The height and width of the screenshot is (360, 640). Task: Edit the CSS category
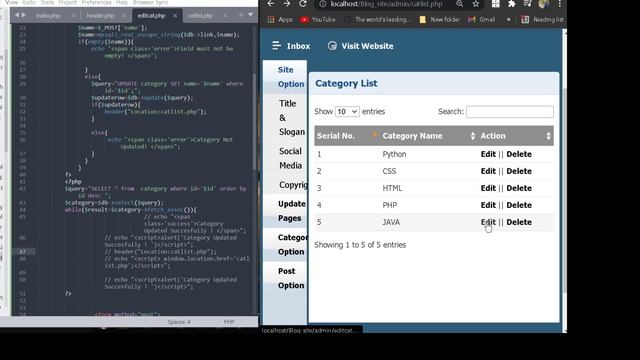(x=488, y=171)
